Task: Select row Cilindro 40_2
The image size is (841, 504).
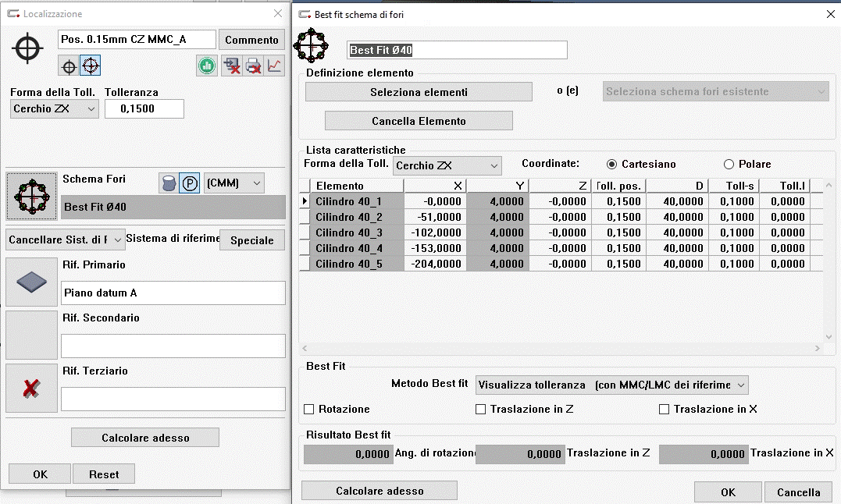Action: click(x=561, y=217)
